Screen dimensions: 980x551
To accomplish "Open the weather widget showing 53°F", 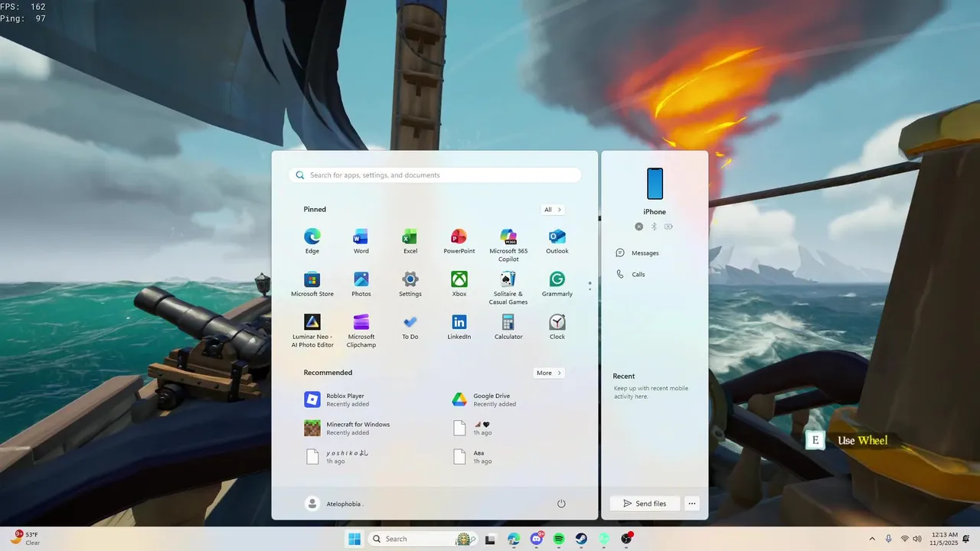I will click(x=24, y=539).
